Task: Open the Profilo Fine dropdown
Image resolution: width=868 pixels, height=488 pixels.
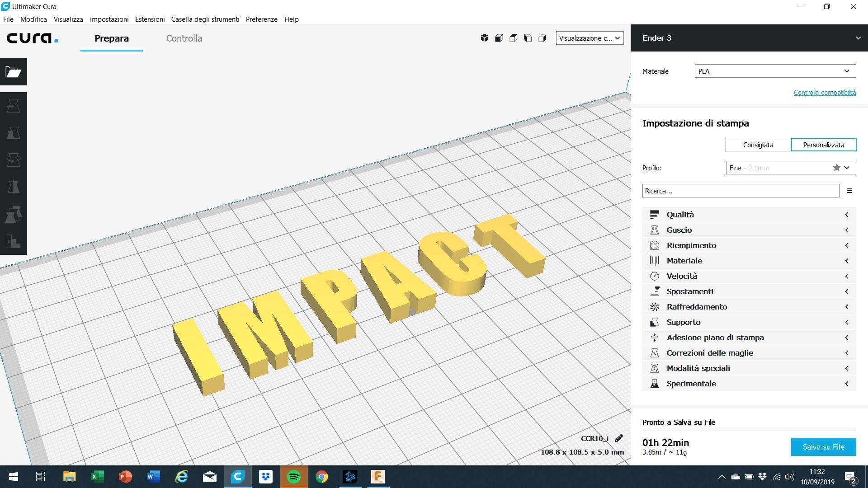Action: (791, 168)
